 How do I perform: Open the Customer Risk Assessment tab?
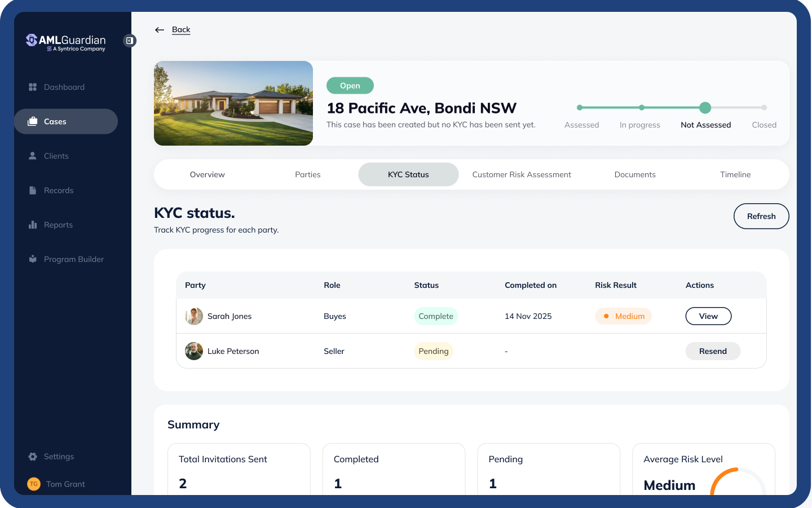522,174
